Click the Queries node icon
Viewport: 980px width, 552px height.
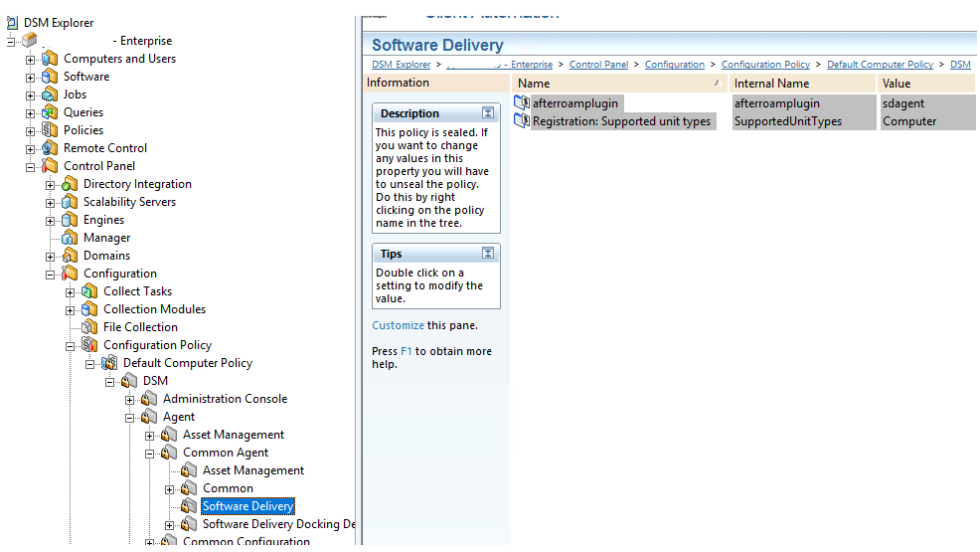(50, 112)
